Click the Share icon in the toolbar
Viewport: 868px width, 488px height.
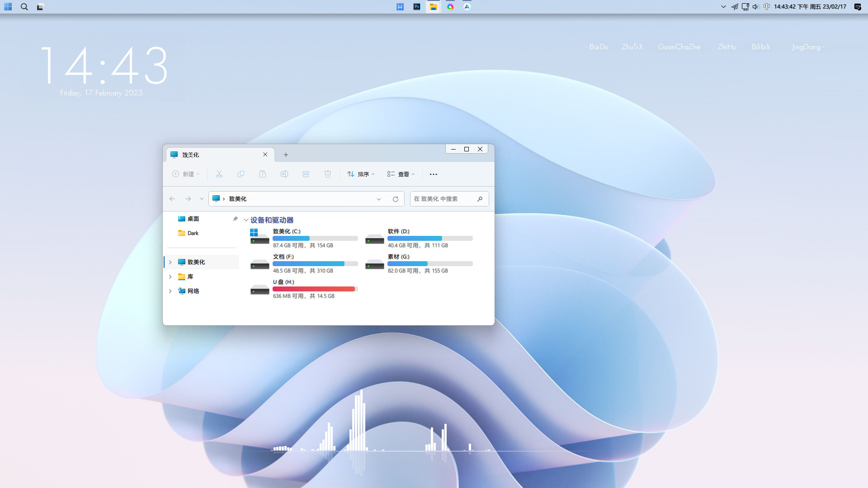click(x=306, y=174)
